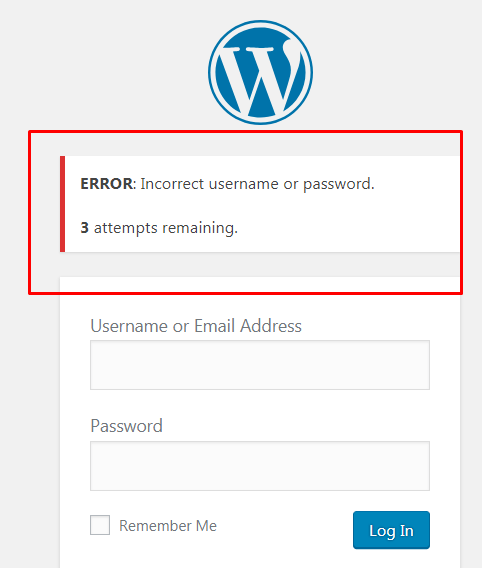
Task: Click the word 'password' in the error message
Action: tap(337, 185)
